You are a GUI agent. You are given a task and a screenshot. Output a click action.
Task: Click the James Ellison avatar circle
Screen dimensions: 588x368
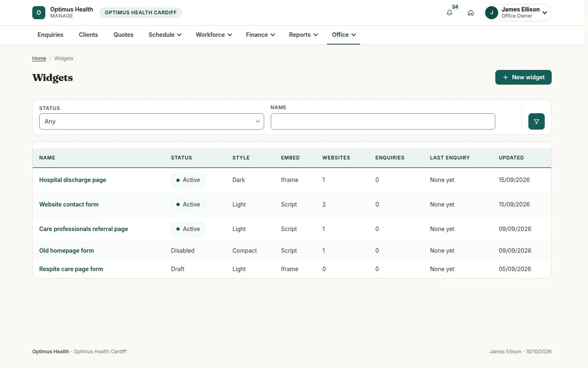pyautogui.click(x=492, y=13)
